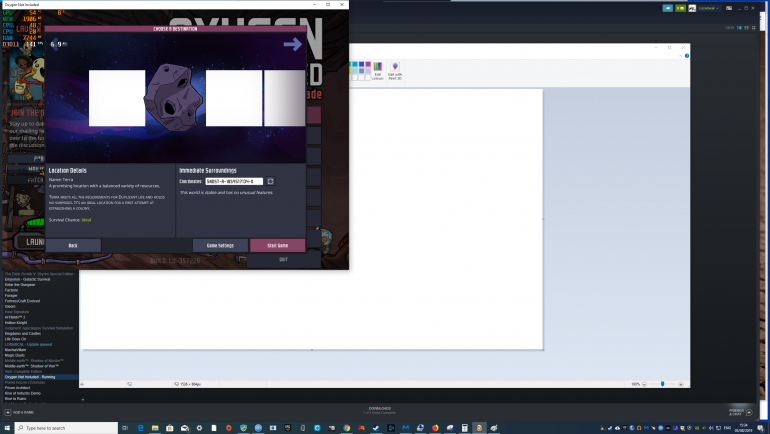Image resolution: width=770 pixels, height=434 pixels.
Task: Click the taskbar search box
Action: tap(66, 428)
